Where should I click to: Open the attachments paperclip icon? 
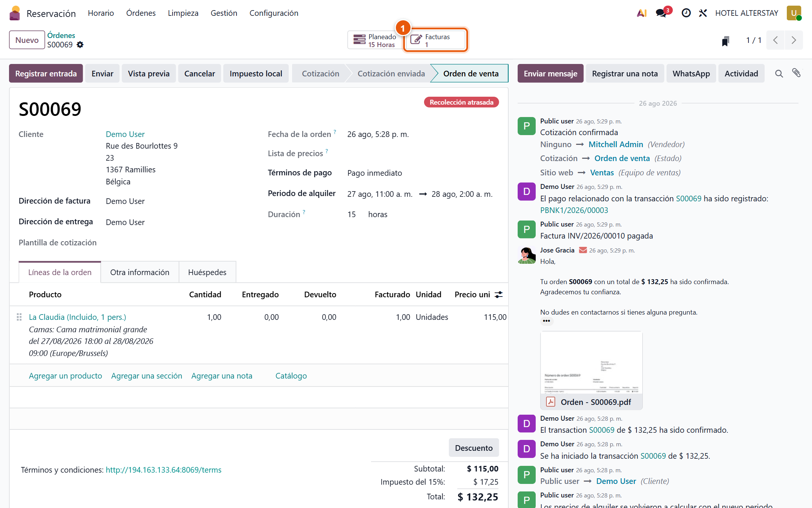tap(796, 73)
